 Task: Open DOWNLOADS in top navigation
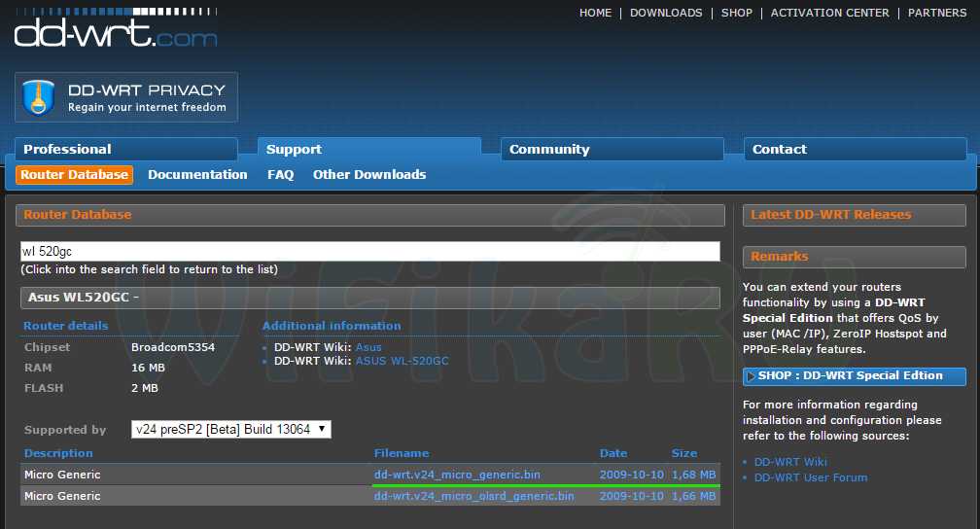pos(665,13)
